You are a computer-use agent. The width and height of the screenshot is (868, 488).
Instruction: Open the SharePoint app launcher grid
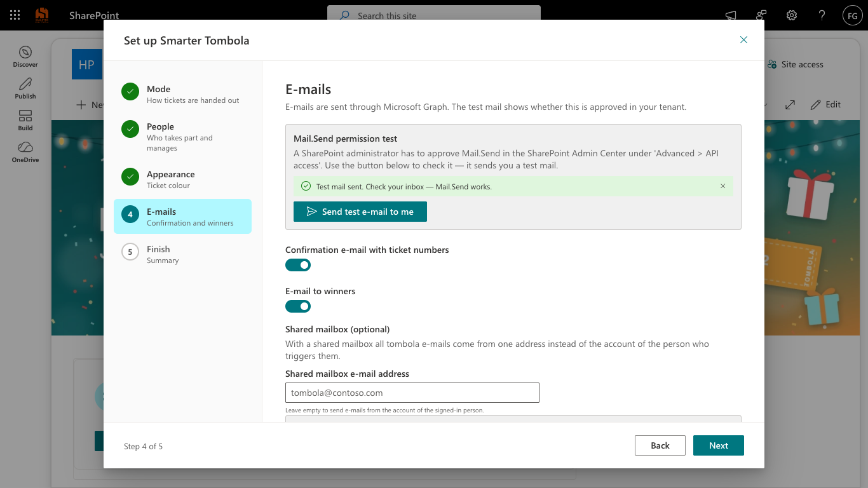tap(15, 15)
